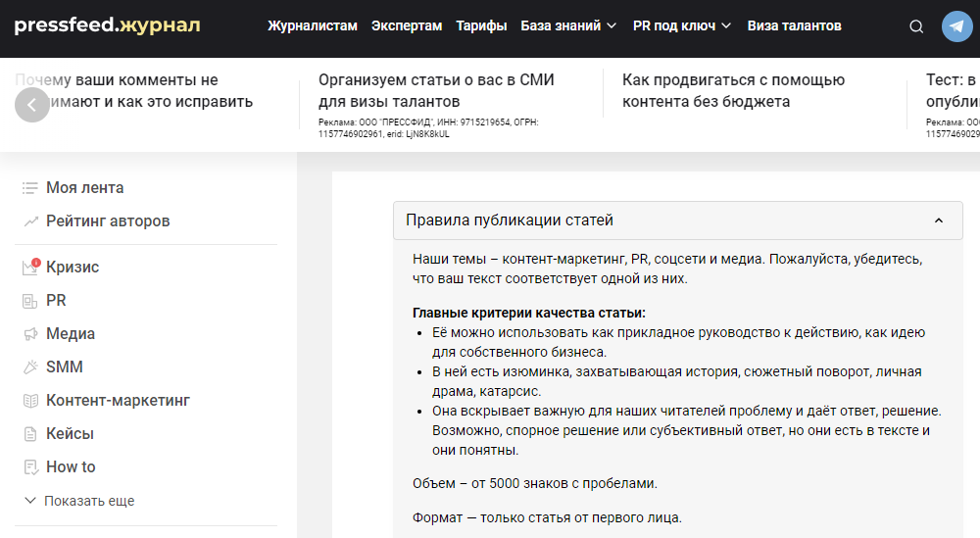Open Виза талантов in top navigation
980x538 pixels.
(x=794, y=26)
